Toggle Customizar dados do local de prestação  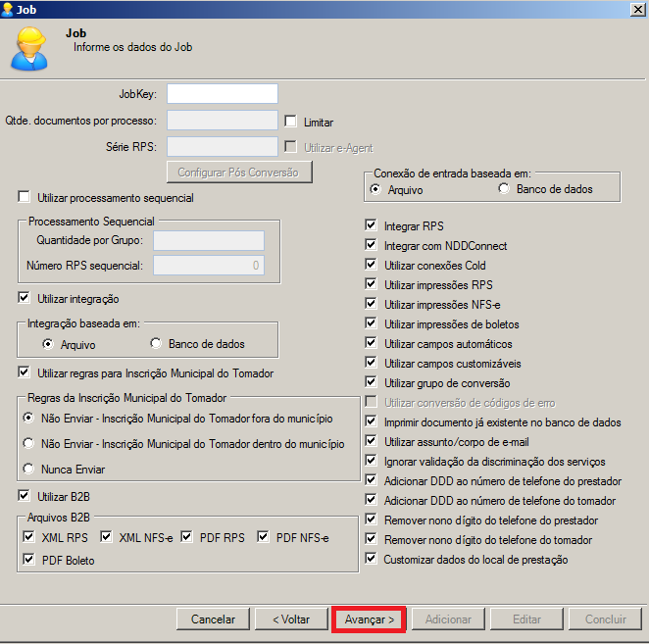[371, 559]
